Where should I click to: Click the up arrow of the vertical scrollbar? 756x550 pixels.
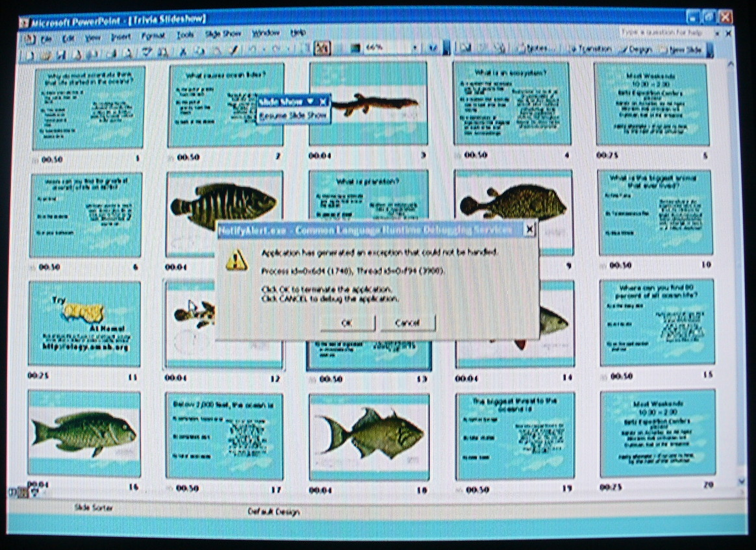click(731, 64)
